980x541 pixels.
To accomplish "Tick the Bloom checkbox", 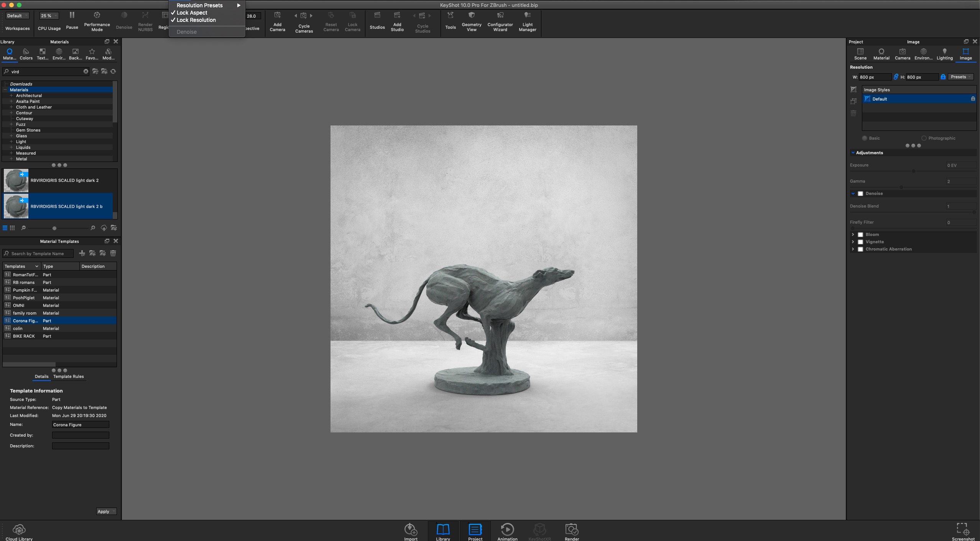I will tap(860, 235).
